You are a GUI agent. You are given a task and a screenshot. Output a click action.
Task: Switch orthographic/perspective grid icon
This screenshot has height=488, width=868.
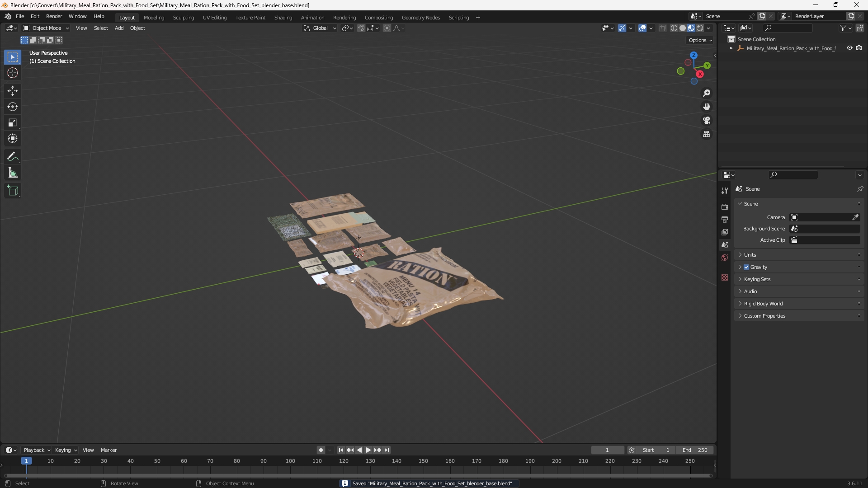[707, 134]
